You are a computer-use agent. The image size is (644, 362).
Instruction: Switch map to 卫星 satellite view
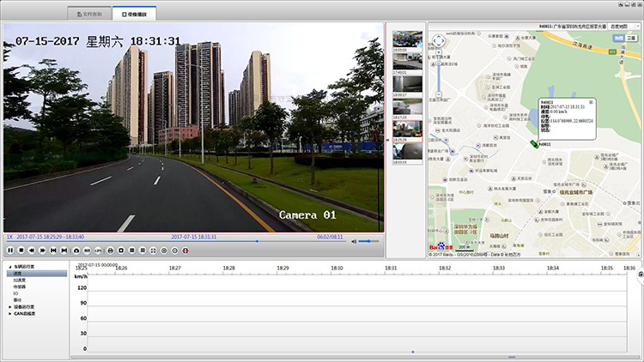tap(631, 39)
